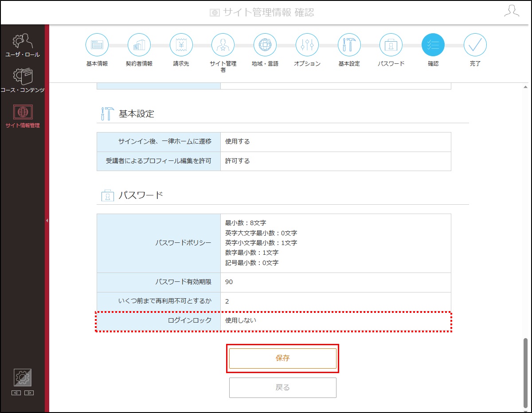Viewport: 532px width, 413px height.
Task: Click the 完了 checkmark step icon
Action: 475,45
